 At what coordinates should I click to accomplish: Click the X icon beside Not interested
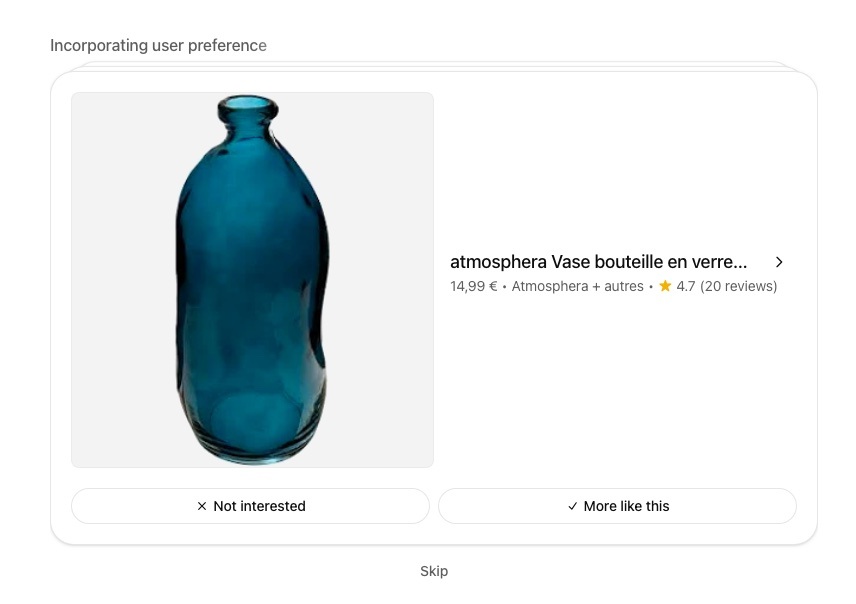pos(202,507)
